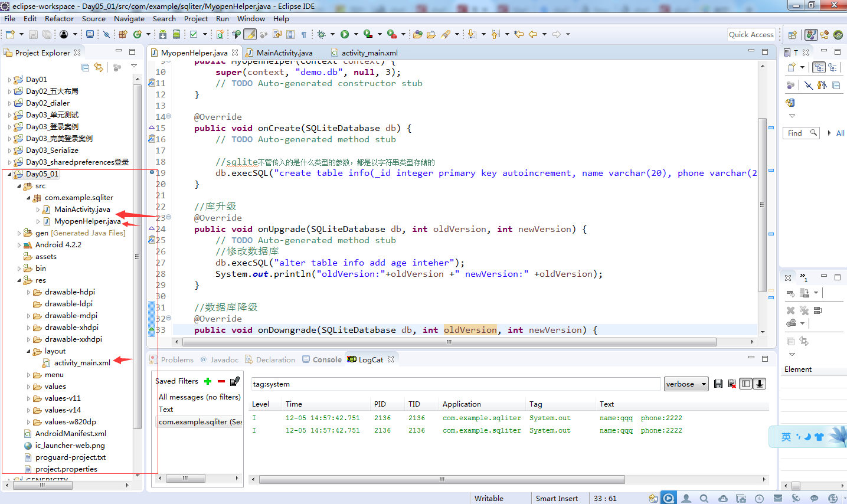
Task: Click the green Run button in toolbar
Action: 345,34
